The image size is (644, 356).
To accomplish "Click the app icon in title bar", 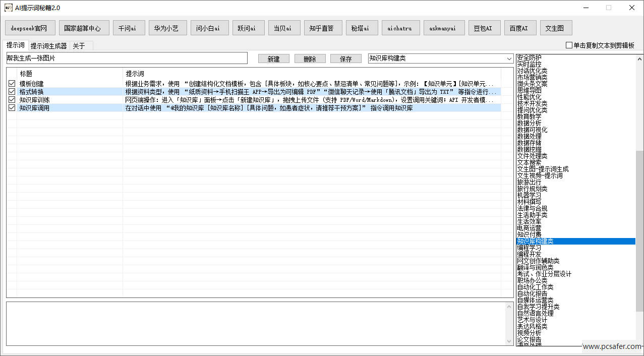I will 8,8.
